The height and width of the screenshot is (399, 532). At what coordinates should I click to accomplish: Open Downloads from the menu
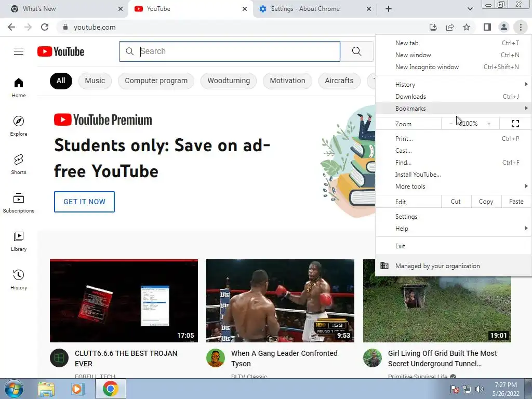[x=454, y=96]
